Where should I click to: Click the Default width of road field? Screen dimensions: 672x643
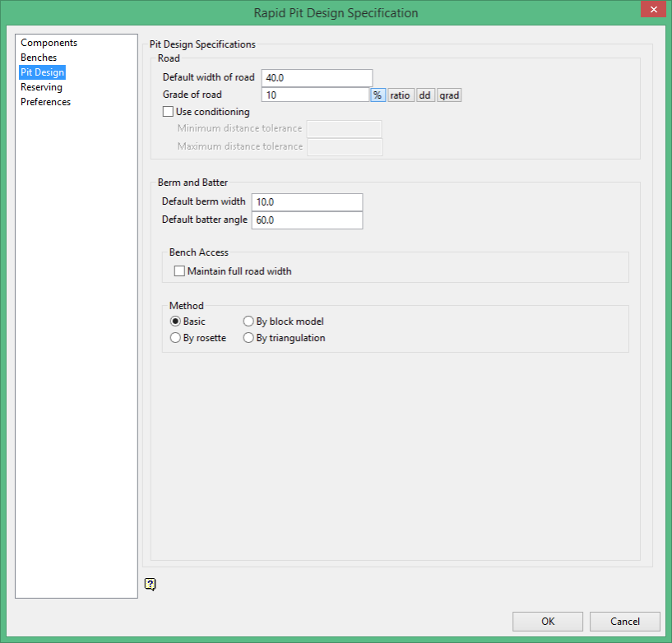317,78
